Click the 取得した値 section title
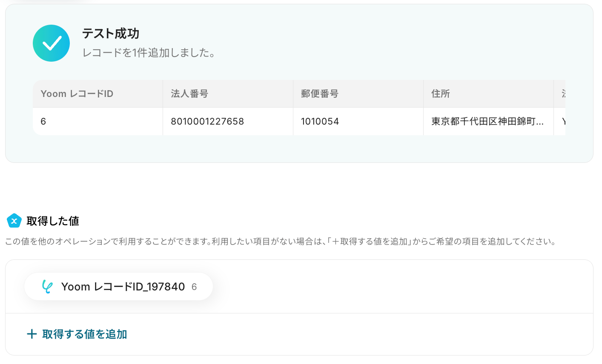The height and width of the screenshot is (364, 602). pos(53,221)
